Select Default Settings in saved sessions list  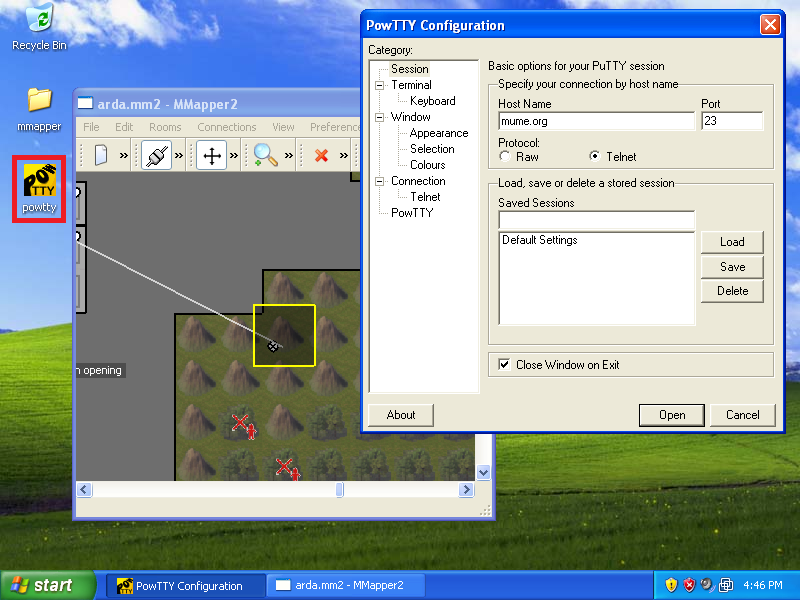539,240
